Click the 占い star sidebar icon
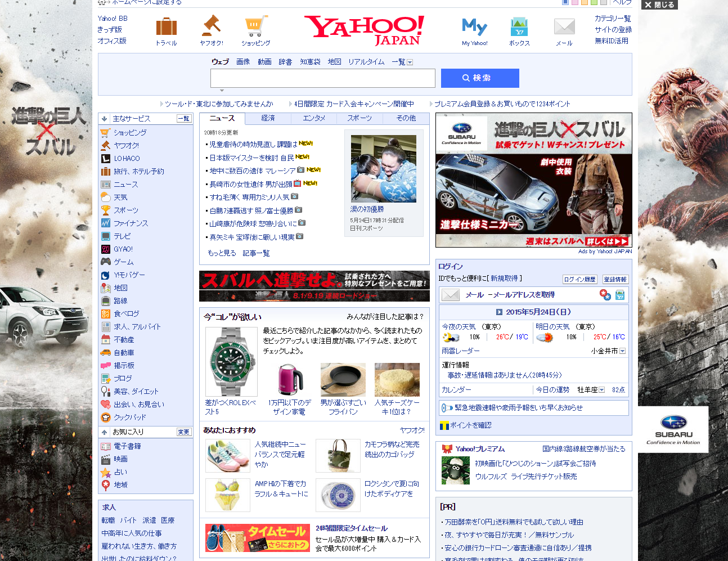Viewport: 728px width, 561px height. [x=105, y=472]
